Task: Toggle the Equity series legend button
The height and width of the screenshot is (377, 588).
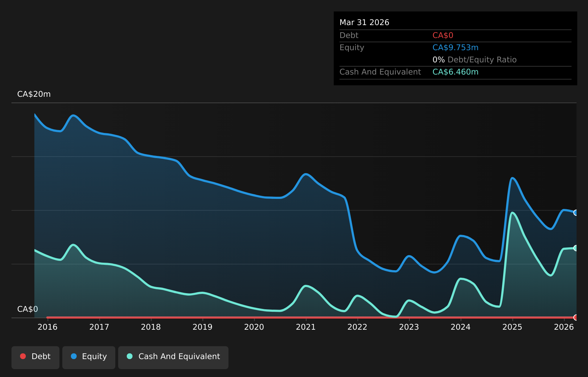Action: click(89, 357)
